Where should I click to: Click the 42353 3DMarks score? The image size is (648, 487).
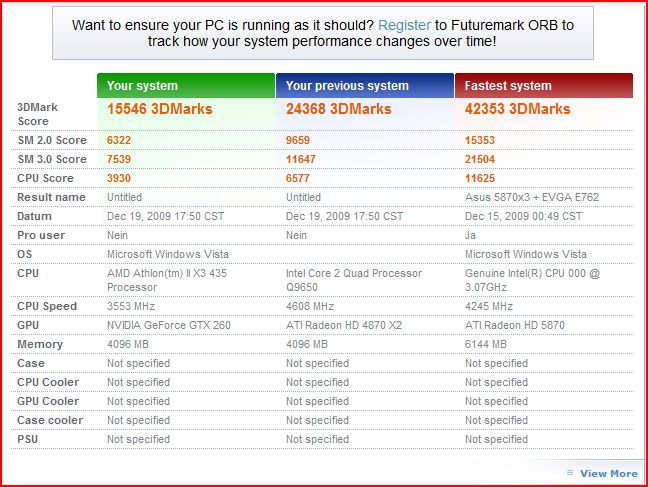click(517, 109)
